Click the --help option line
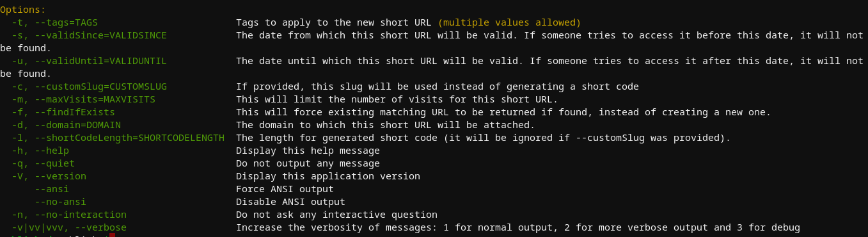Image resolution: width=868 pixels, height=237 pixels. [x=196, y=151]
